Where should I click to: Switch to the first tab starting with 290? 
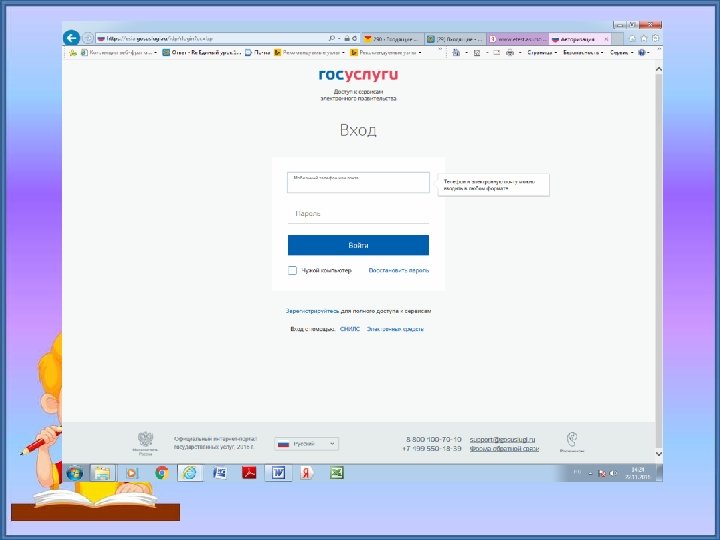tap(392, 39)
